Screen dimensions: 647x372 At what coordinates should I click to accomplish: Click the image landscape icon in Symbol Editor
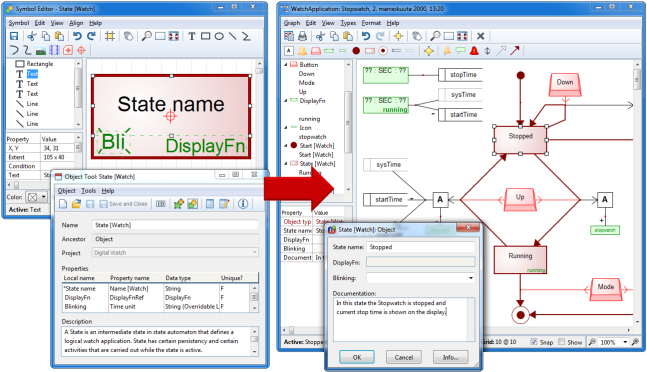click(41, 50)
